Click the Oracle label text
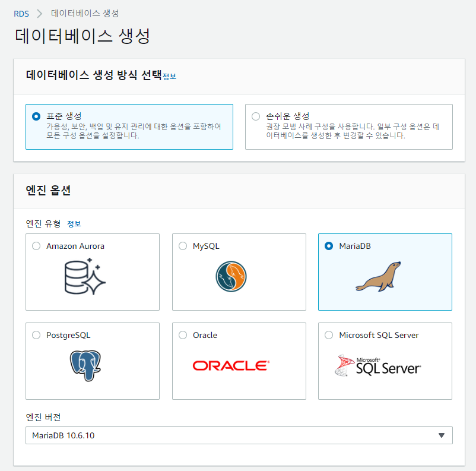476x471 pixels. coord(205,335)
